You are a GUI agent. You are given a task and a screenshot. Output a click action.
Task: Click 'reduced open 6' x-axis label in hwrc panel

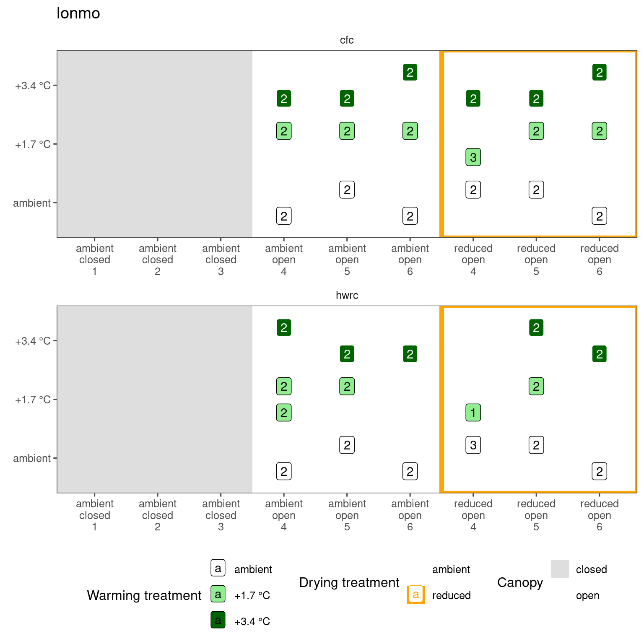pos(599,515)
